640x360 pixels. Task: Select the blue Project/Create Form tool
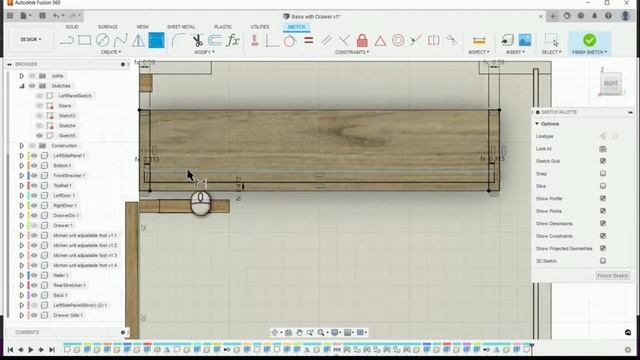(x=156, y=40)
